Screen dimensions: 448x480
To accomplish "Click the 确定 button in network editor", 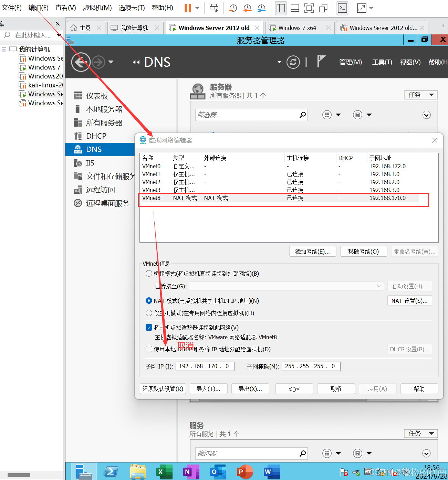I will [294, 389].
